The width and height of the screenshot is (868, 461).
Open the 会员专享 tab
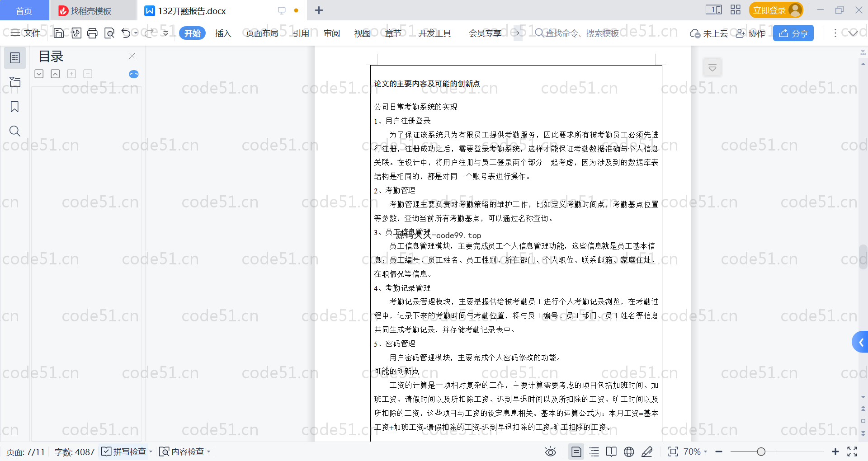tap(485, 33)
